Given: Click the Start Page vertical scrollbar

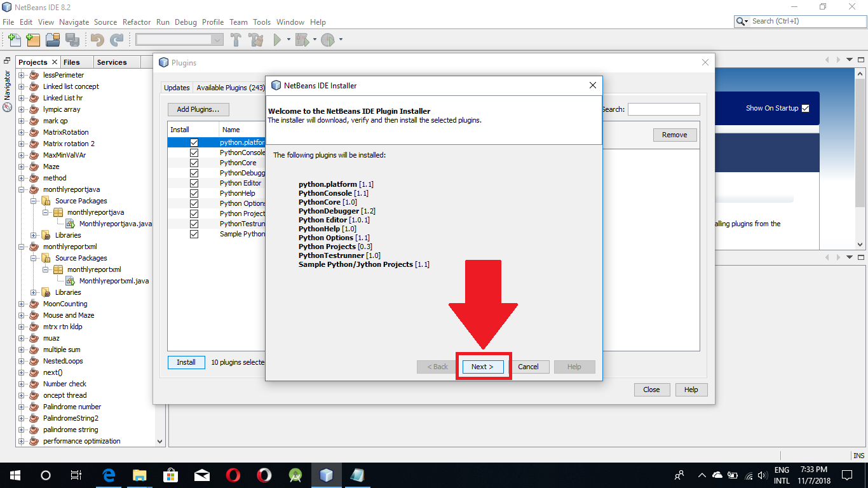Looking at the screenshot, I should [x=860, y=159].
